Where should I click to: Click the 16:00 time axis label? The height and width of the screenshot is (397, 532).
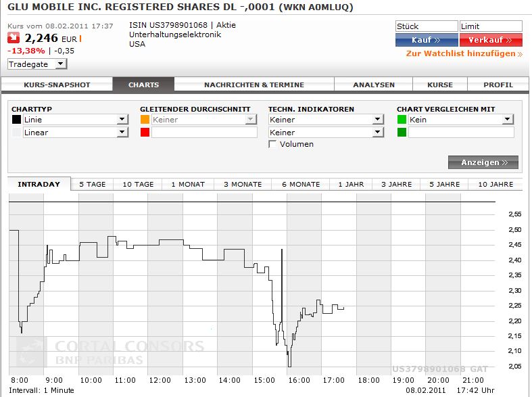click(299, 380)
